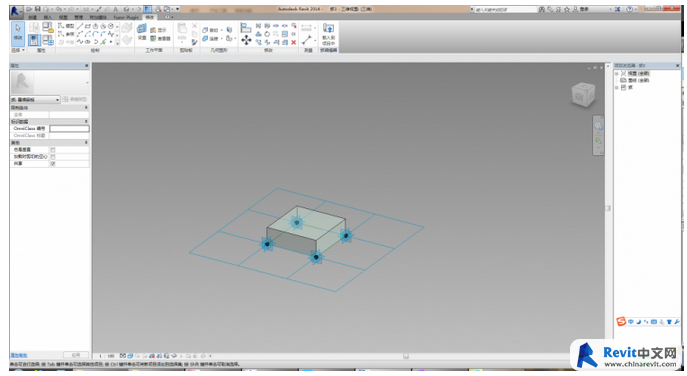
Task: Click the Apply button in Properties
Action: click(x=76, y=355)
